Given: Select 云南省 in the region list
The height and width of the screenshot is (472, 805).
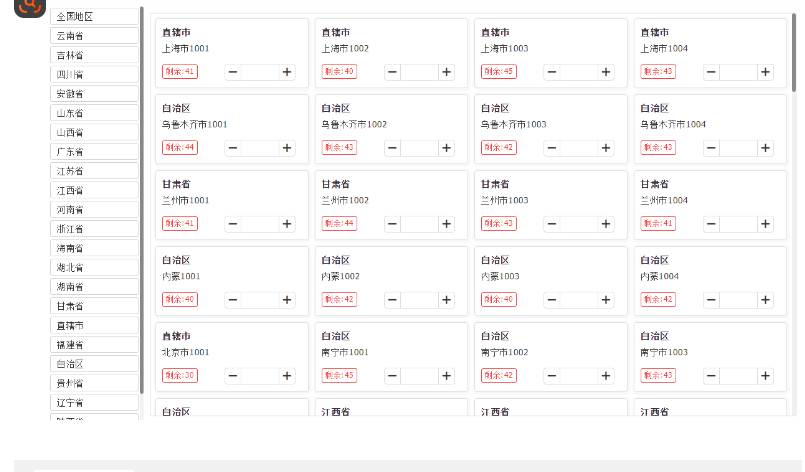Looking at the screenshot, I should click(94, 36).
